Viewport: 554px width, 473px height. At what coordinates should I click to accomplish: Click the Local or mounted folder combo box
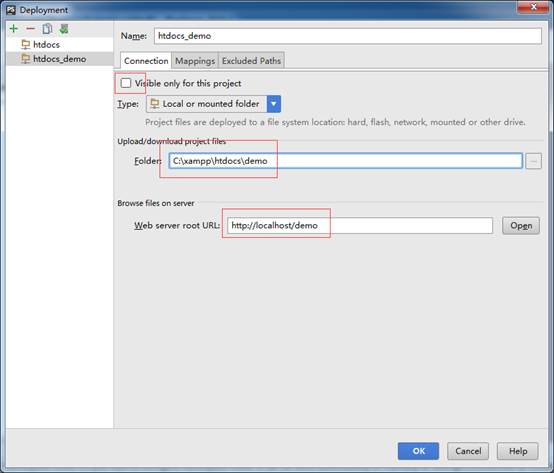pos(213,104)
